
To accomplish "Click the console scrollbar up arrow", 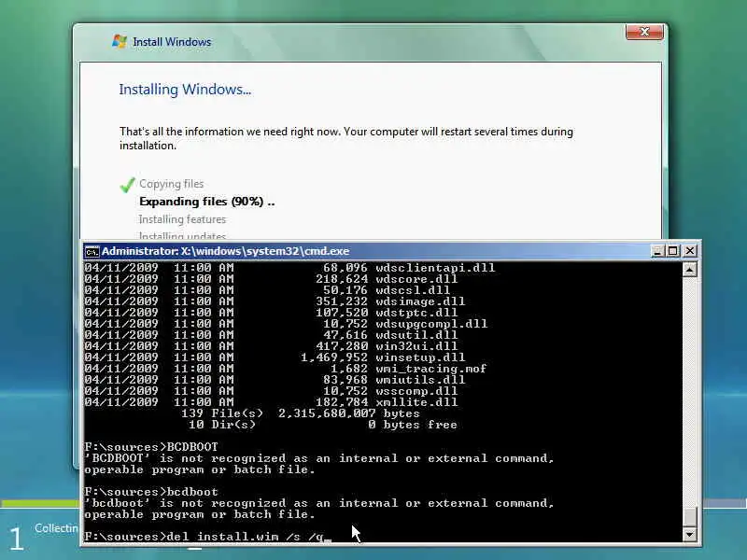I will click(689, 270).
